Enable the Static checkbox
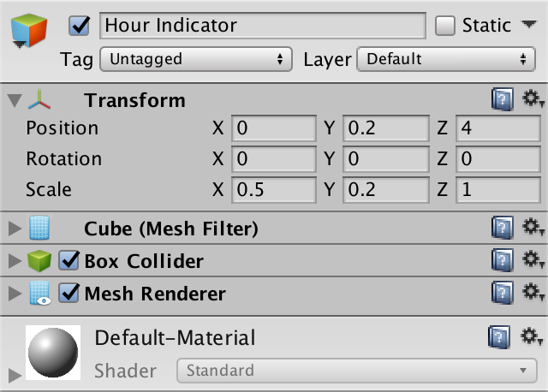The image size is (548, 392). [x=445, y=26]
